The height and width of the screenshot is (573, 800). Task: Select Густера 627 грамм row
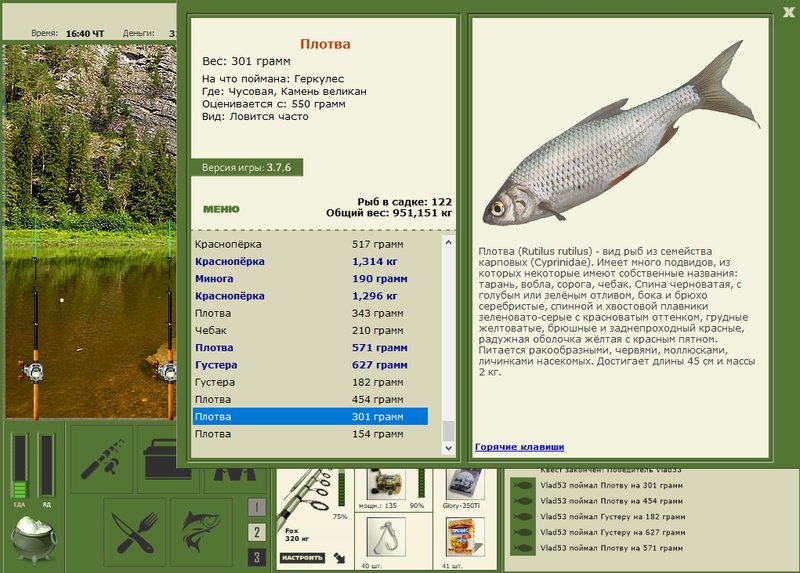click(310, 365)
